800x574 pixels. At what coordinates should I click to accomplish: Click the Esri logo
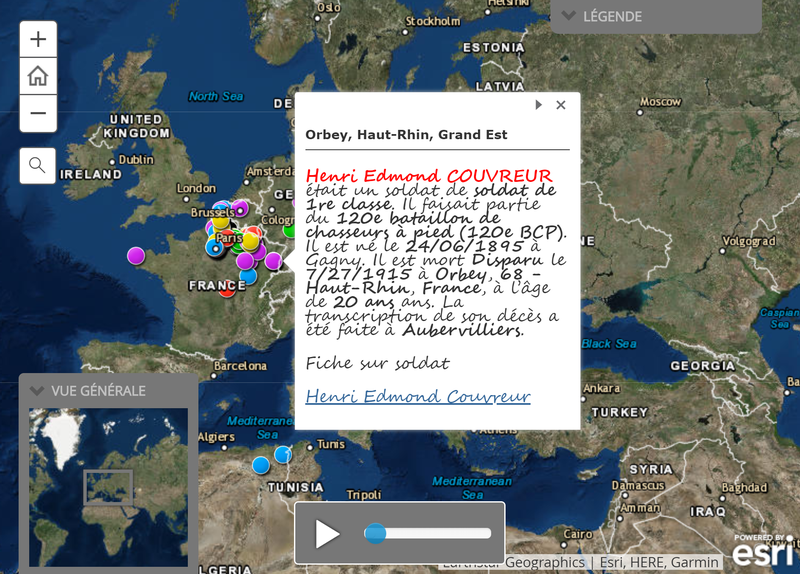coord(765,550)
